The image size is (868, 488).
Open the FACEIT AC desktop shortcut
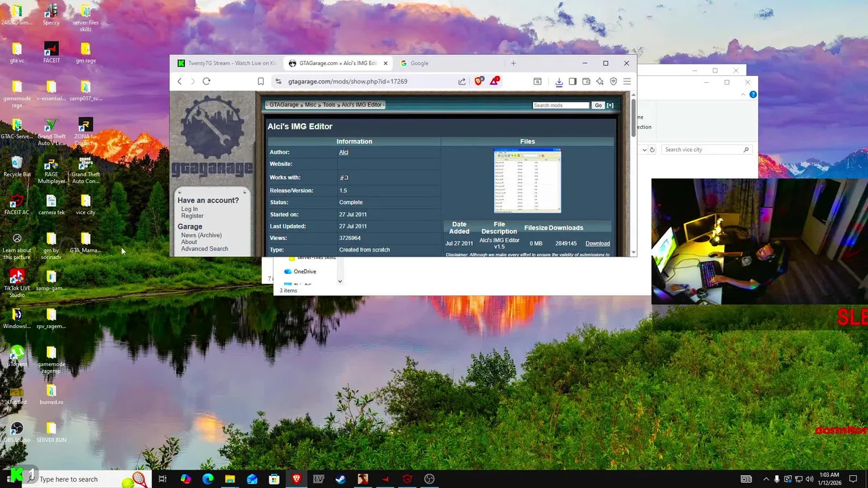[x=17, y=204]
